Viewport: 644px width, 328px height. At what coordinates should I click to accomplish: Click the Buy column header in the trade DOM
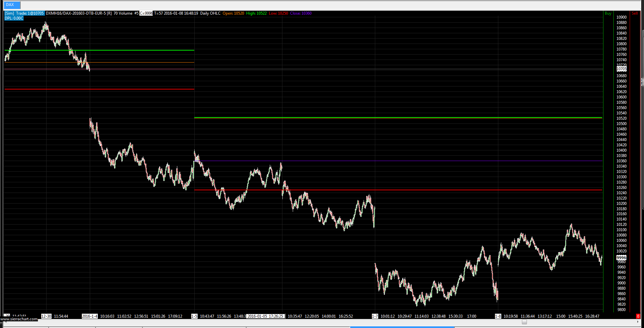(x=608, y=13)
